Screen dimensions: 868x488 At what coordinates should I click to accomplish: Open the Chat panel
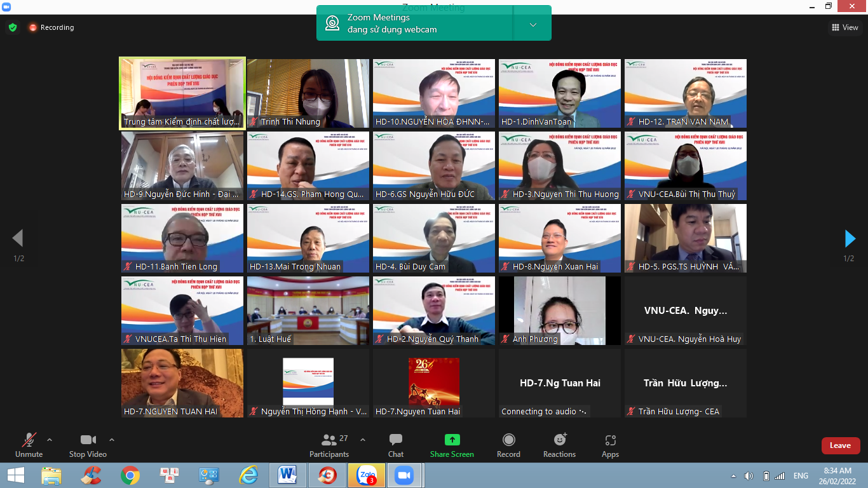396,445
